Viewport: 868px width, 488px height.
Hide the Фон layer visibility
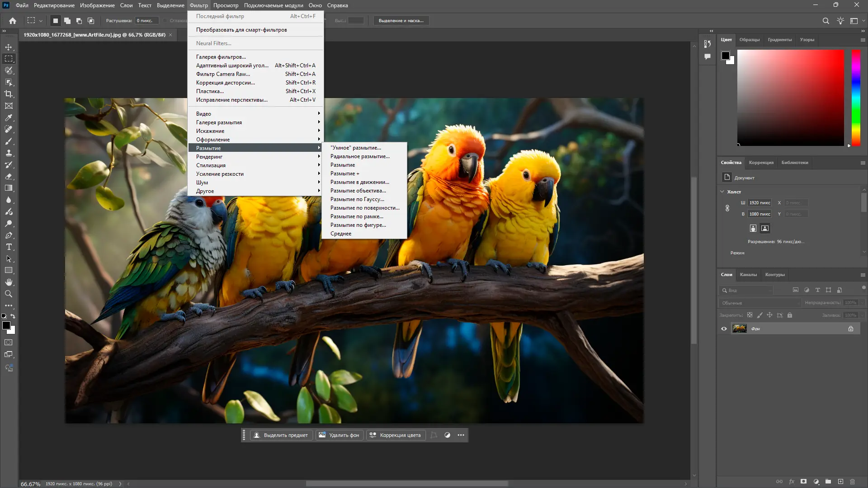(x=724, y=328)
